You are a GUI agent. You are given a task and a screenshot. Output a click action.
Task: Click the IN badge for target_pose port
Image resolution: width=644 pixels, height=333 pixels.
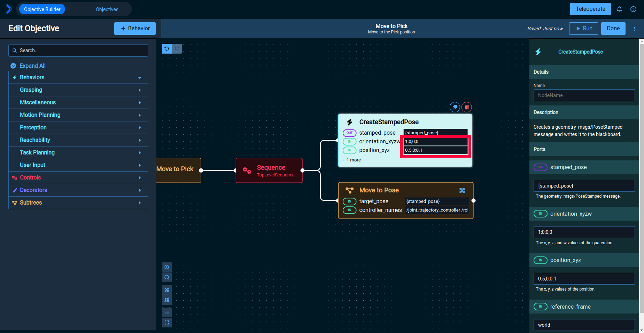click(x=350, y=201)
